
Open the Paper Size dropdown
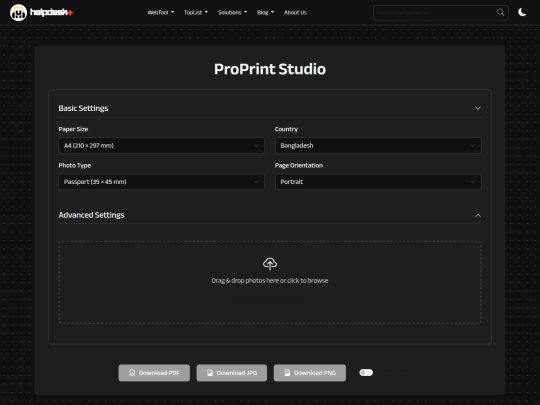tap(162, 145)
